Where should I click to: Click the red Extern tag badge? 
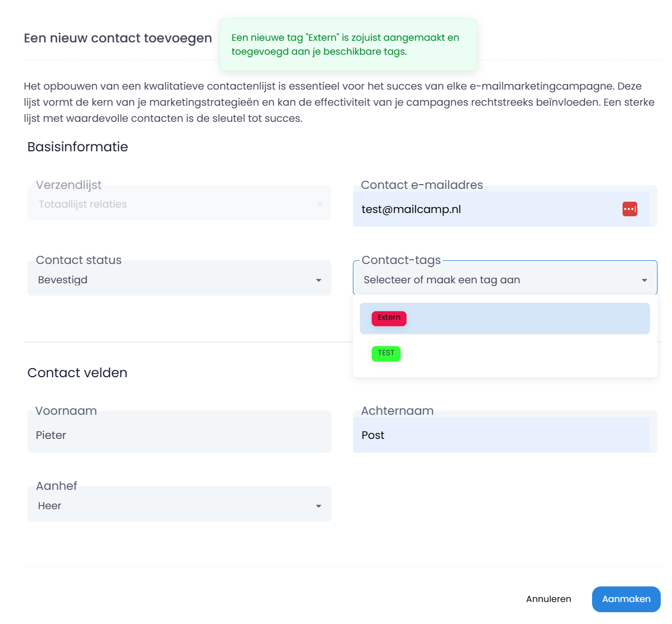(x=389, y=318)
